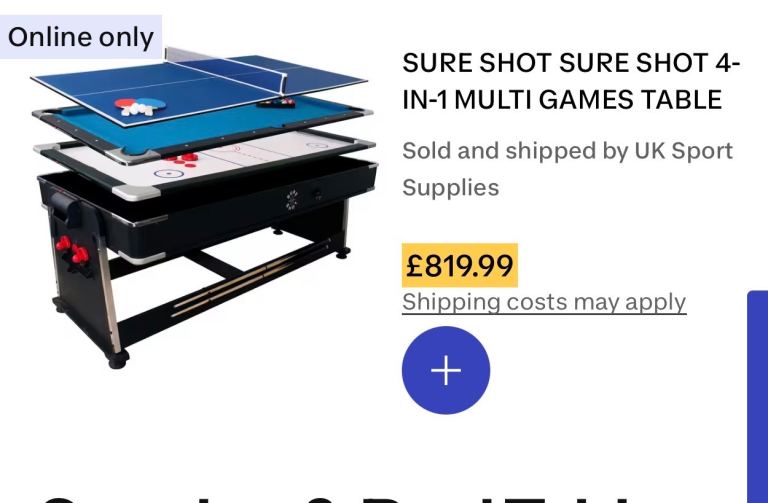This screenshot has width=768, height=503.
Task: Click the Online only badge
Action: (81, 37)
